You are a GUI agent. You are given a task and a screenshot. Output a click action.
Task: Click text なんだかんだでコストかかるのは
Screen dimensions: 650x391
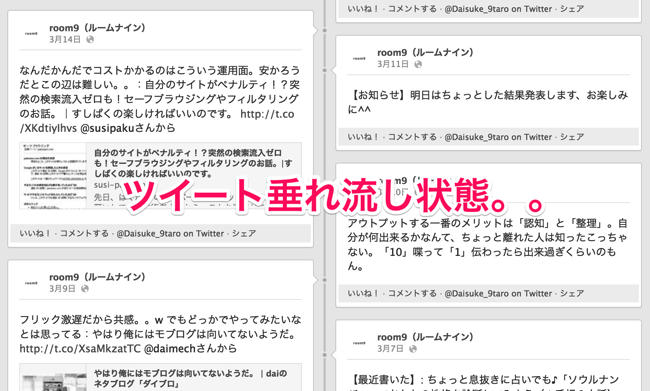(x=160, y=99)
